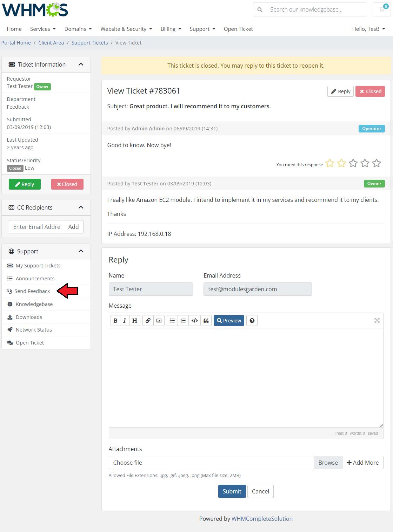393x532 pixels.
Task: Click Reply button in ticket header
Action: [340, 91]
